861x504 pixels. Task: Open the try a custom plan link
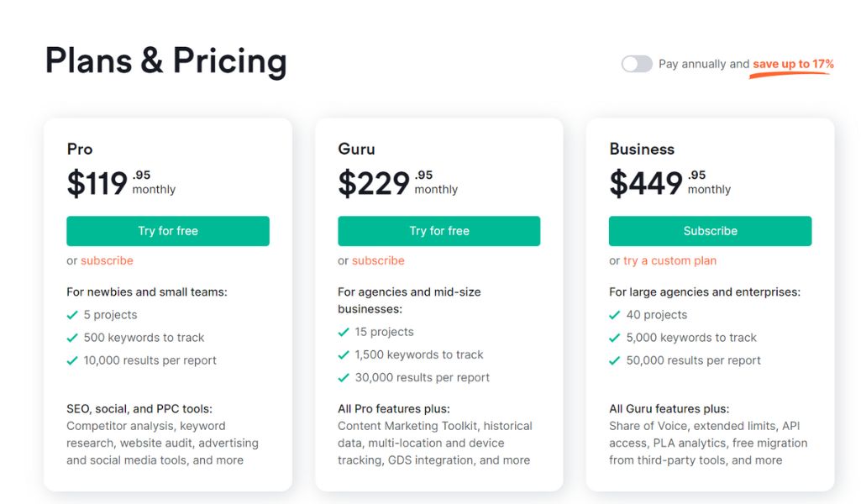tap(670, 260)
